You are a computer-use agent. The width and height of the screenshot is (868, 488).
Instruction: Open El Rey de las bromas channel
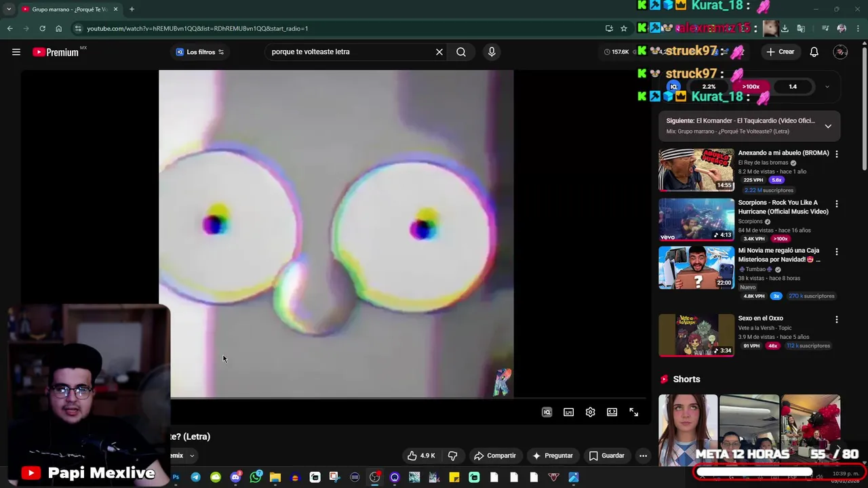tap(763, 163)
